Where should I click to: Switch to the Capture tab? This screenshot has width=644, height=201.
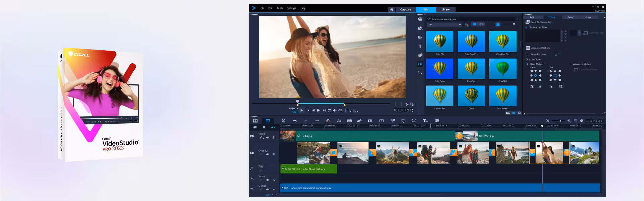coord(406,10)
